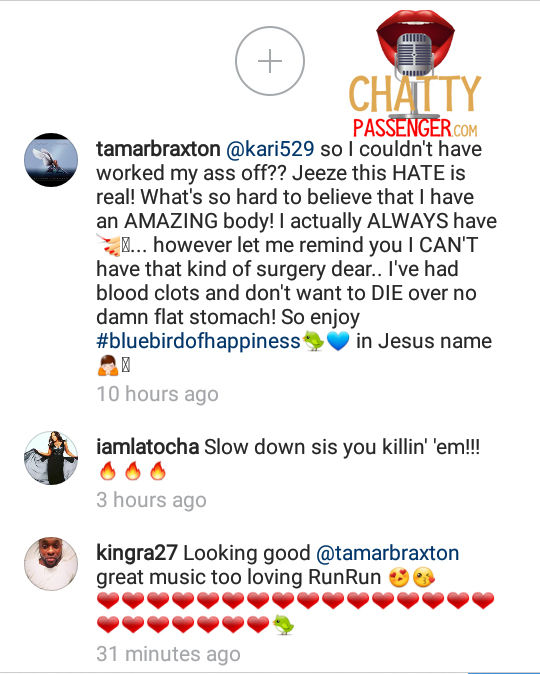The image size is (540, 674).
Task: Click the 3 hours ago timestamp
Action: click(x=151, y=500)
